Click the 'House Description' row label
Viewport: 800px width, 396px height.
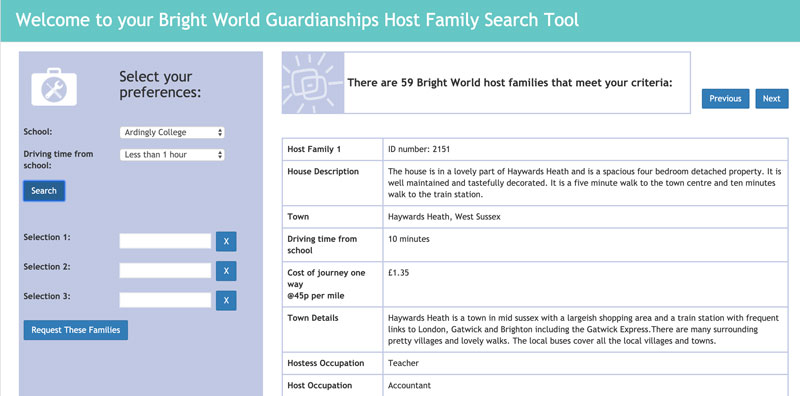coord(323,171)
